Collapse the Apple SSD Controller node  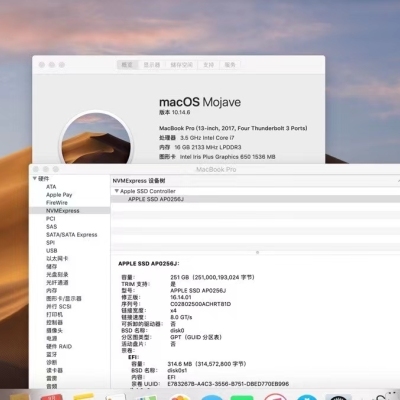[x=116, y=191]
